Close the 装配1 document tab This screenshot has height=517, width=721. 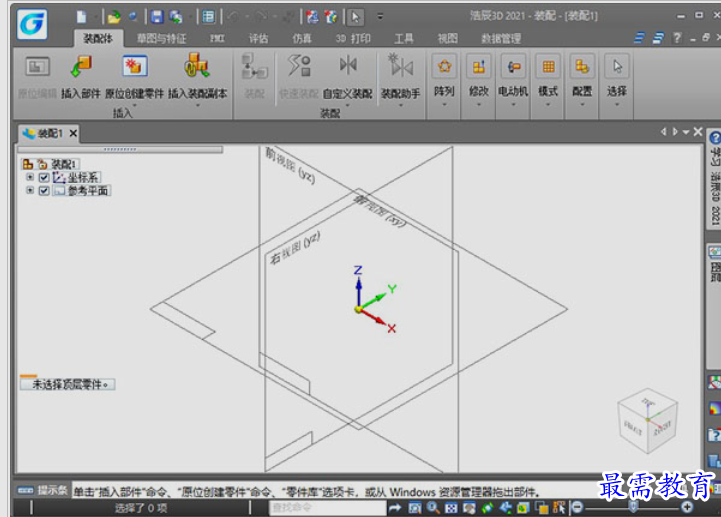pyautogui.click(x=73, y=133)
